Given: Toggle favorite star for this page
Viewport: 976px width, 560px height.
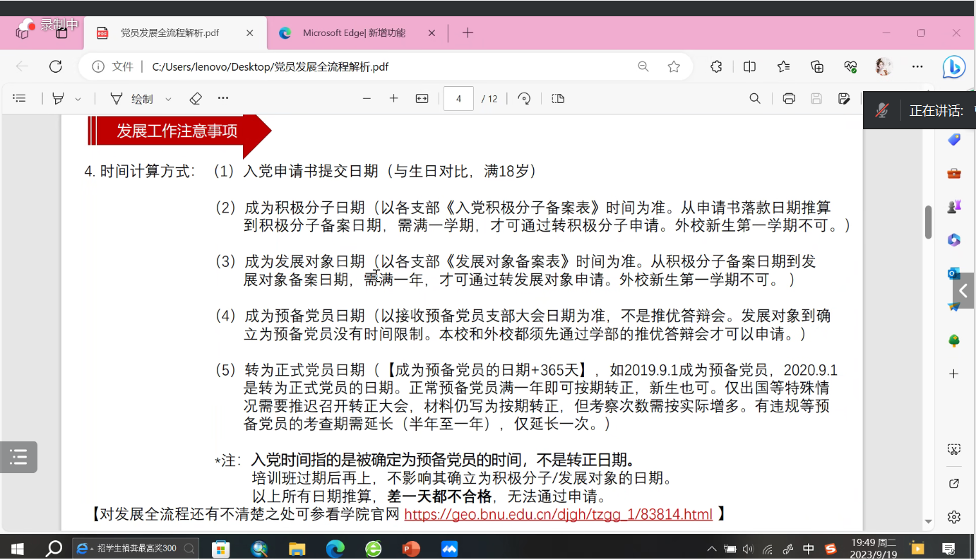Looking at the screenshot, I should coord(674,66).
